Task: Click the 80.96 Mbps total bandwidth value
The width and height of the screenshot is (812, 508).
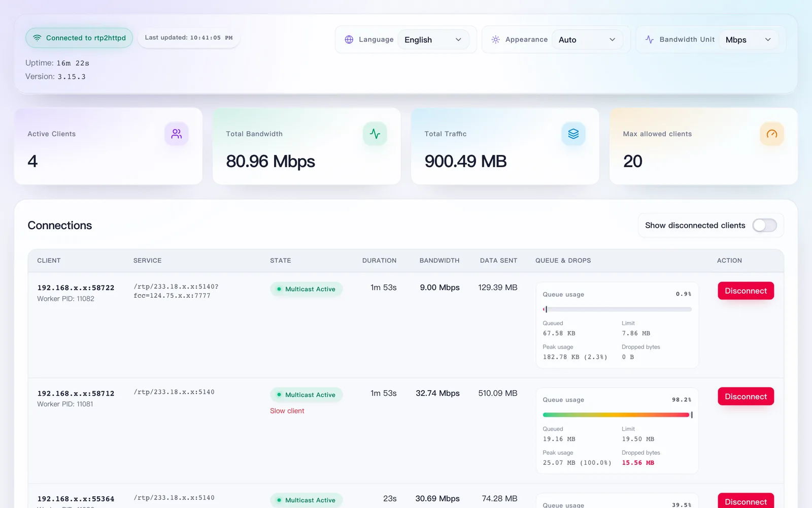Action: [270, 162]
